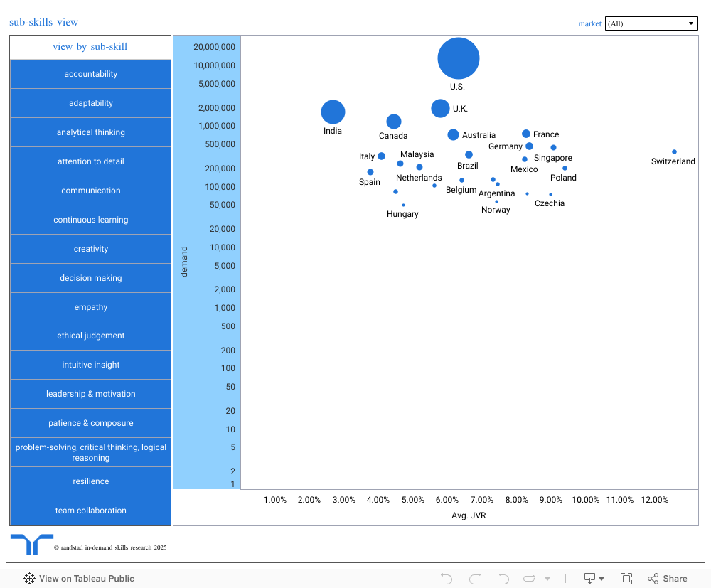Toggle fullscreen view icon
Screen dimensions: 711x588
(626, 579)
